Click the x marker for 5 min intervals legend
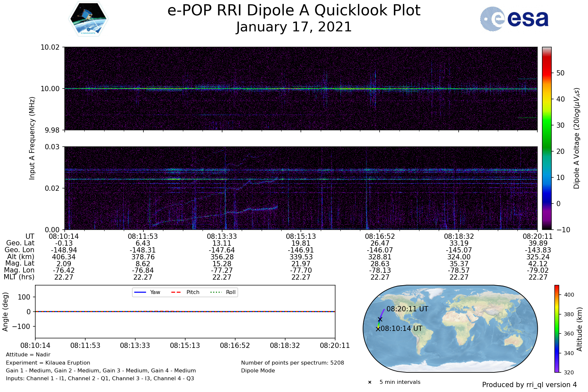Viewport: 588px width, 392px height. 370,382
